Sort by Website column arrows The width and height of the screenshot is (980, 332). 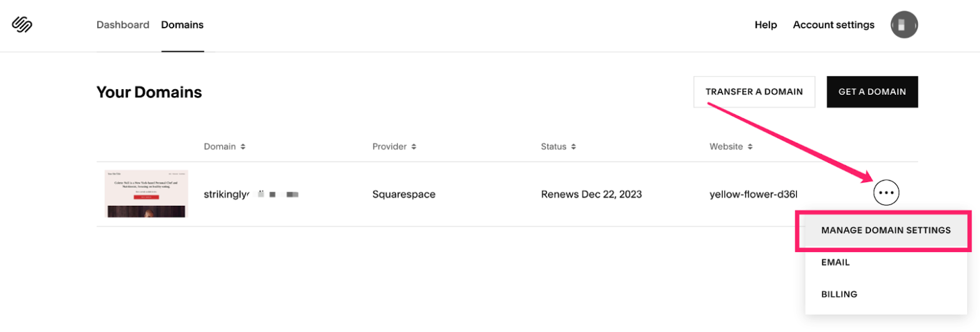(750, 147)
